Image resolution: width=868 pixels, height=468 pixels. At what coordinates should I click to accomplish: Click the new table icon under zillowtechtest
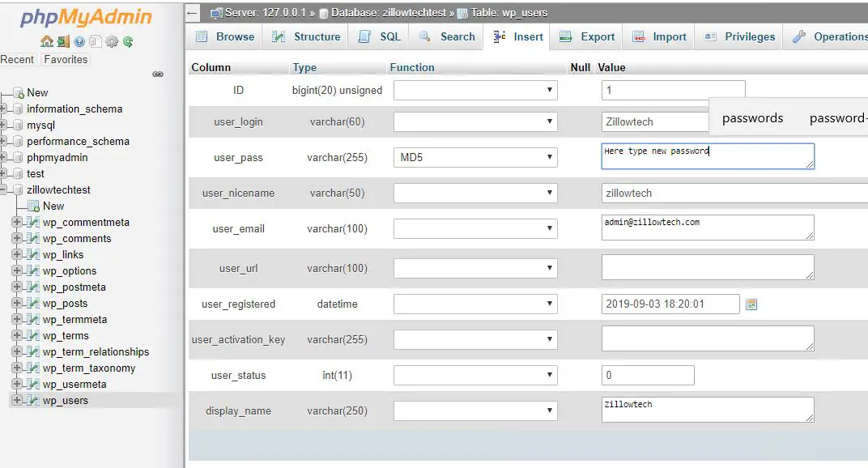[x=33, y=206]
